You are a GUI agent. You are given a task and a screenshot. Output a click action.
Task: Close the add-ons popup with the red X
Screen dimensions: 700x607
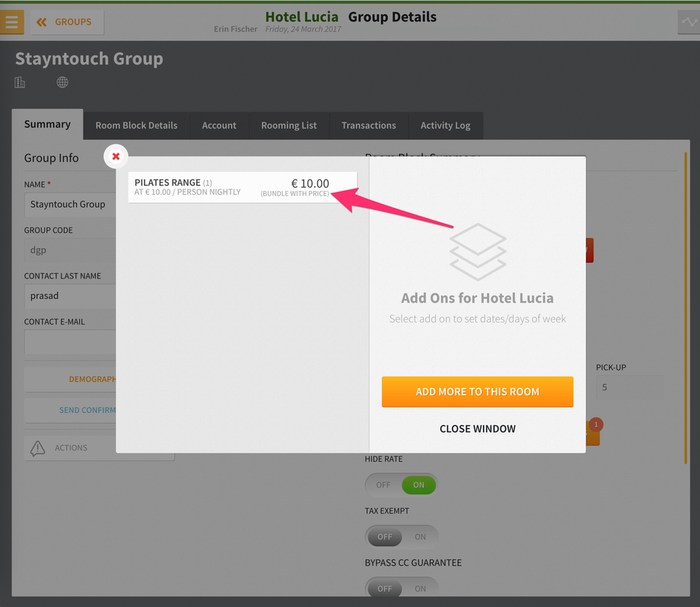116,156
